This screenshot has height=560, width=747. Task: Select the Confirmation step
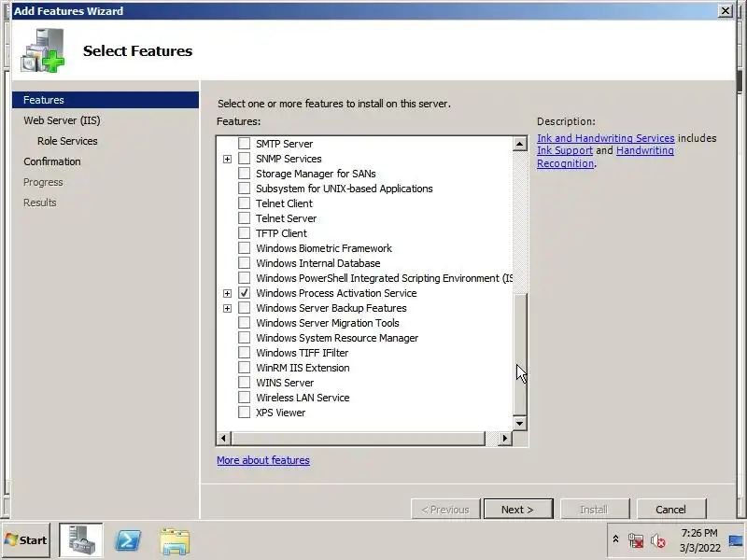pyautogui.click(x=52, y=161)
